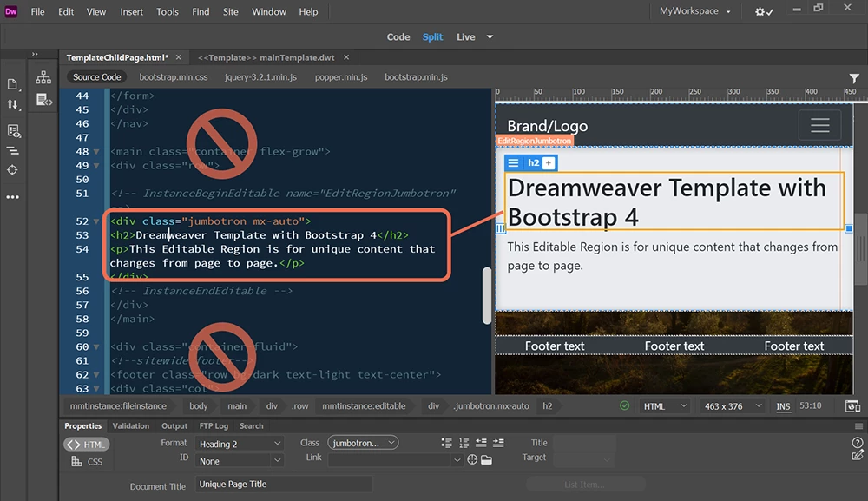868x501 pixels.
Task: Open the File menu
Action: coord(37,11)
